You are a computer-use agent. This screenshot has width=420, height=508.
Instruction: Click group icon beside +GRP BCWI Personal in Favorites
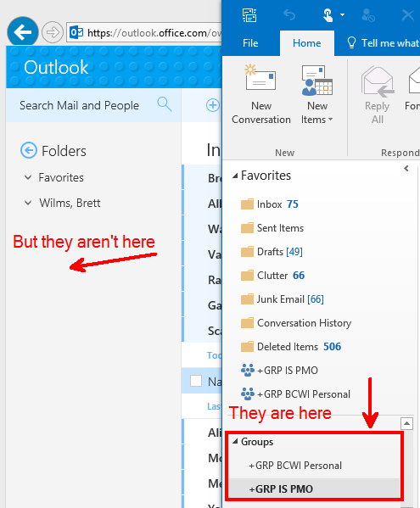click(x=248, y=394)
